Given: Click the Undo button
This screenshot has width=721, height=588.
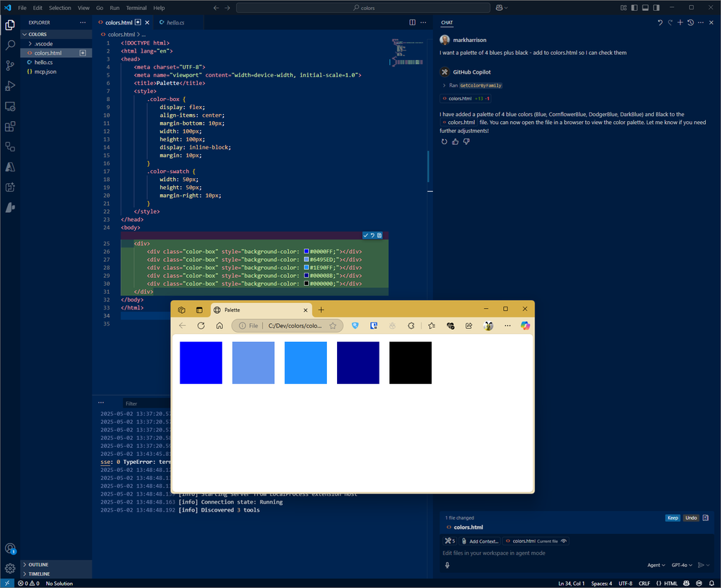Looking at the screenshot, I should click(x=691, y=517).
